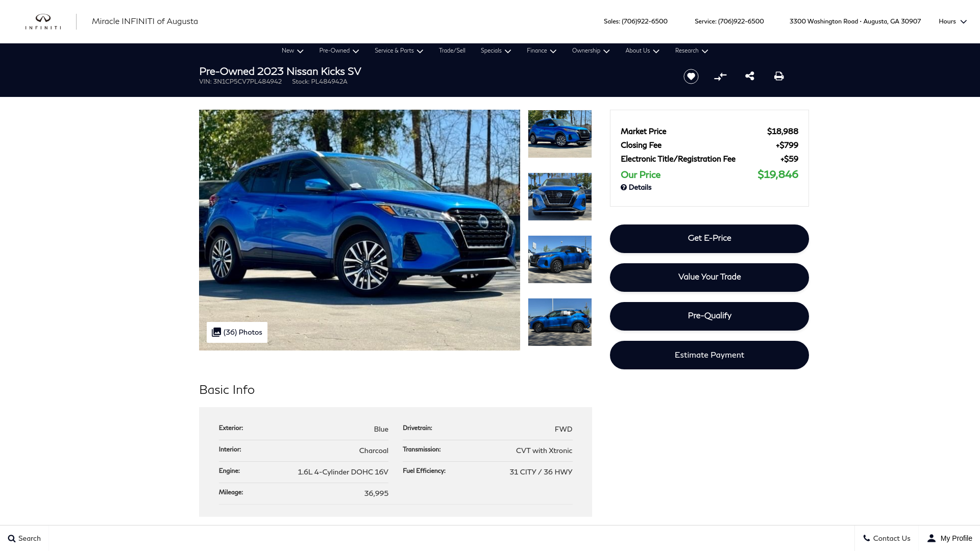Click the CVT with Xtronic value
Viewport: 980px width, 551px height.
click(544, 450)
